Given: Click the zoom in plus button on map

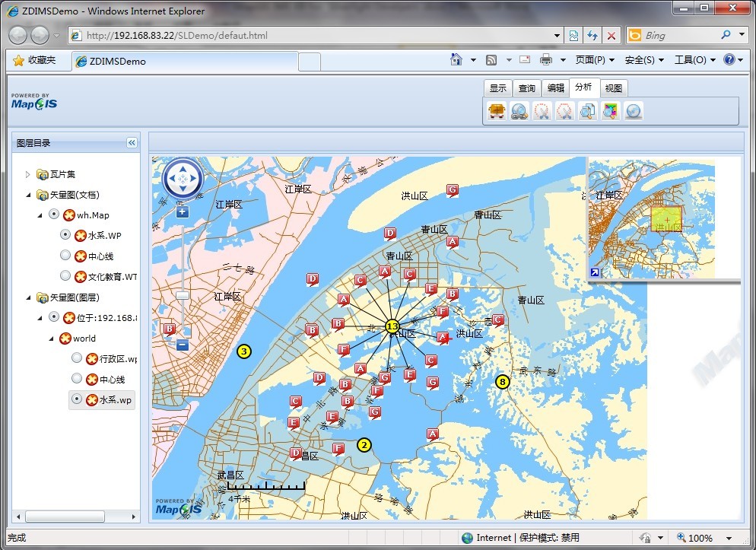Looking at the screenshot, I should click(183, 212).
